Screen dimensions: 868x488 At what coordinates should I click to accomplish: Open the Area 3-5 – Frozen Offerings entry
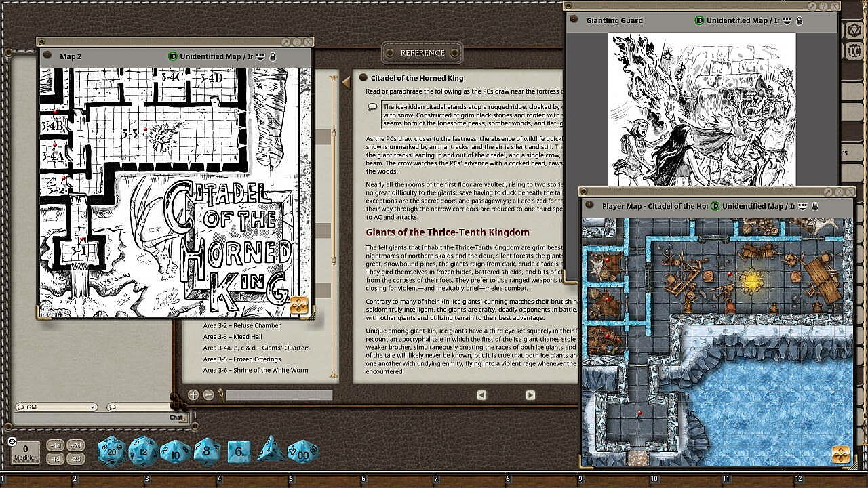point(243,359)
